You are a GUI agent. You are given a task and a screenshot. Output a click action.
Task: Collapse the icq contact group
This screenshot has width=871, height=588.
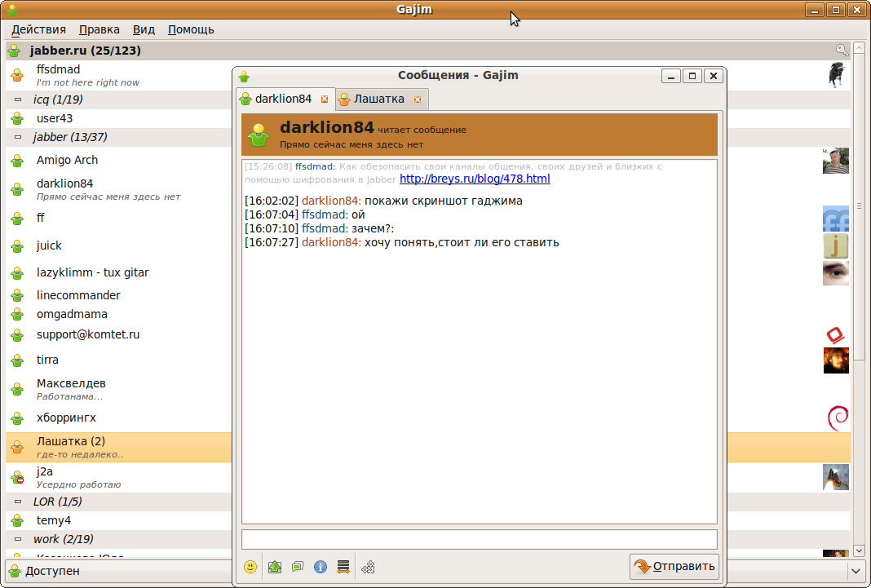pos(18,99)
